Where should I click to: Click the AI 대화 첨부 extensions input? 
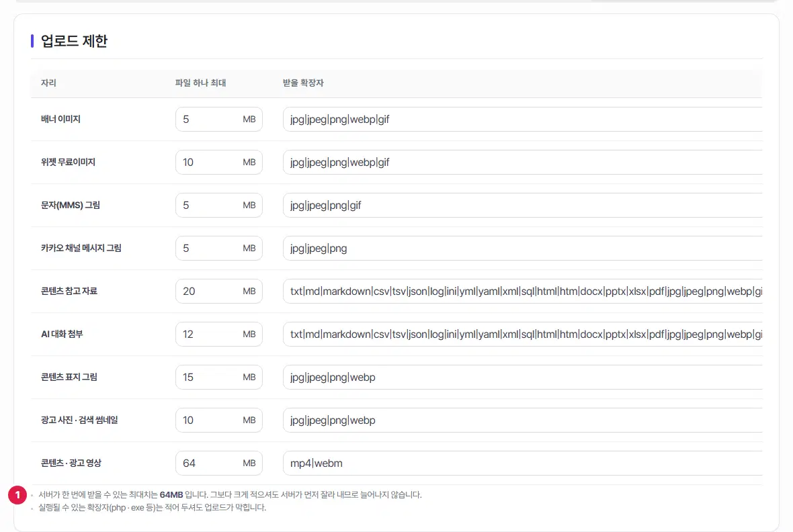point(522,335)
